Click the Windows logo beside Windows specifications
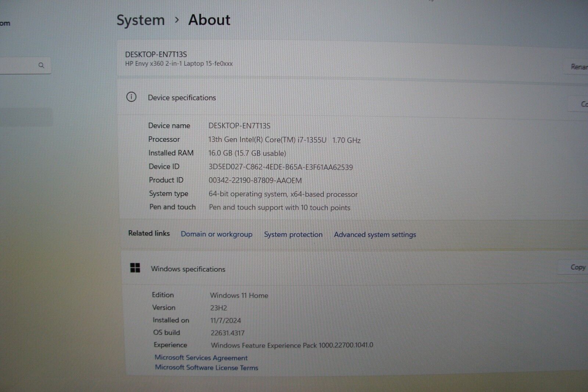Screen dimensions: 588x392 click(135, 268)
